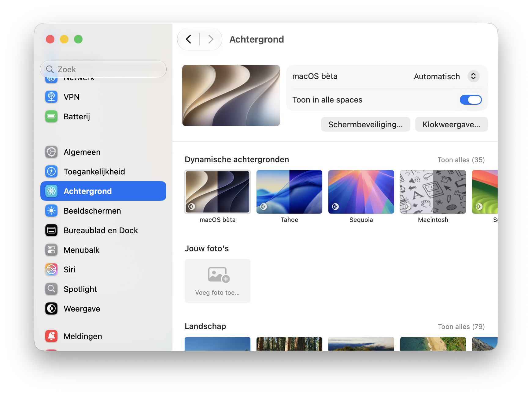Click the Bureaublad en Dock icon
Viewport: 532px width, 396px height.
(51, 230)
